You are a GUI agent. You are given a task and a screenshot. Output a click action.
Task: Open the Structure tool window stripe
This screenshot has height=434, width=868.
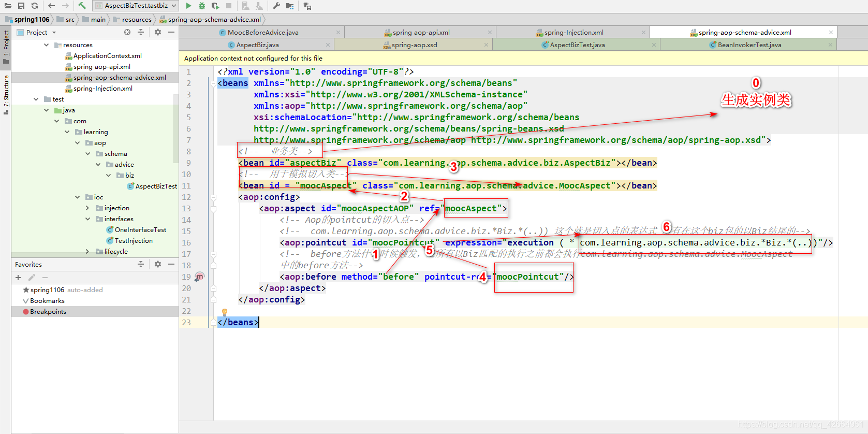click(6, 94)
